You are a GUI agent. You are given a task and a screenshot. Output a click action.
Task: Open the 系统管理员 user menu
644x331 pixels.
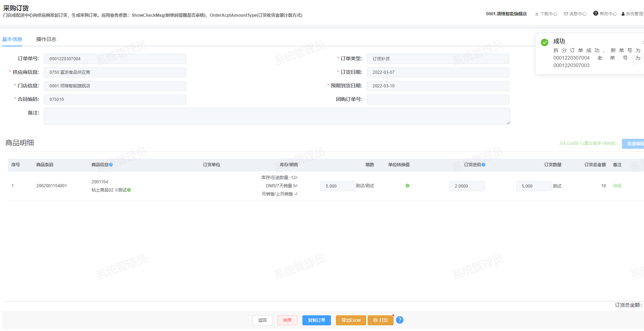[633, 14]
